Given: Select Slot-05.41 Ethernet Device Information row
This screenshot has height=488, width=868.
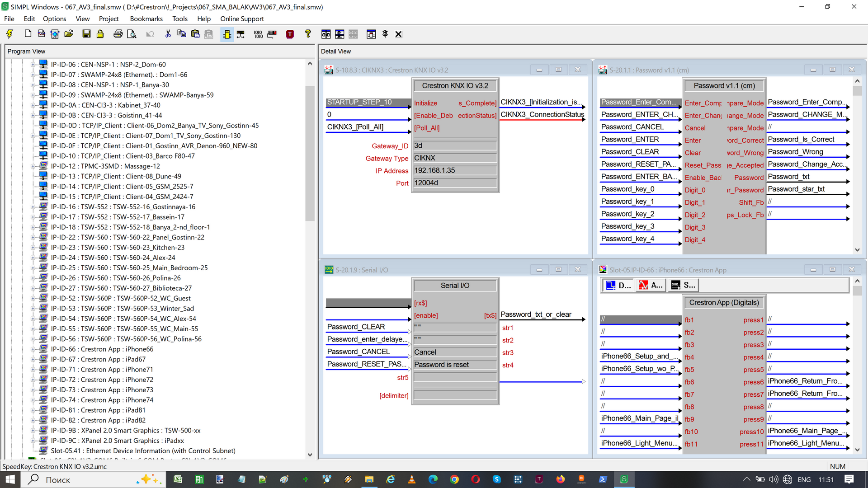Looking at the screenshot, I should (x=143, y=450).
